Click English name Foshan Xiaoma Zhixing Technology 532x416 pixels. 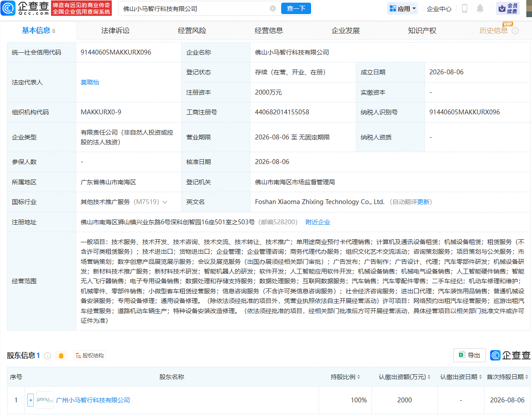click(x=320, y=202)
